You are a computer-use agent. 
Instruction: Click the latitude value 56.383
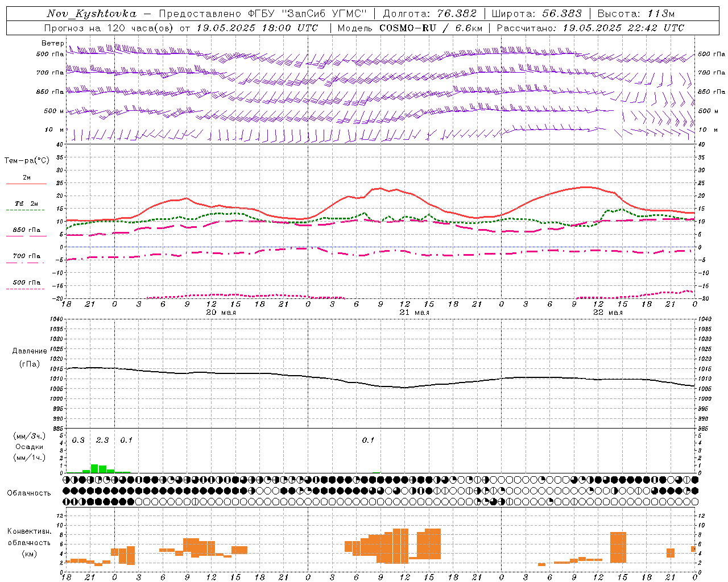click(561, 14)
